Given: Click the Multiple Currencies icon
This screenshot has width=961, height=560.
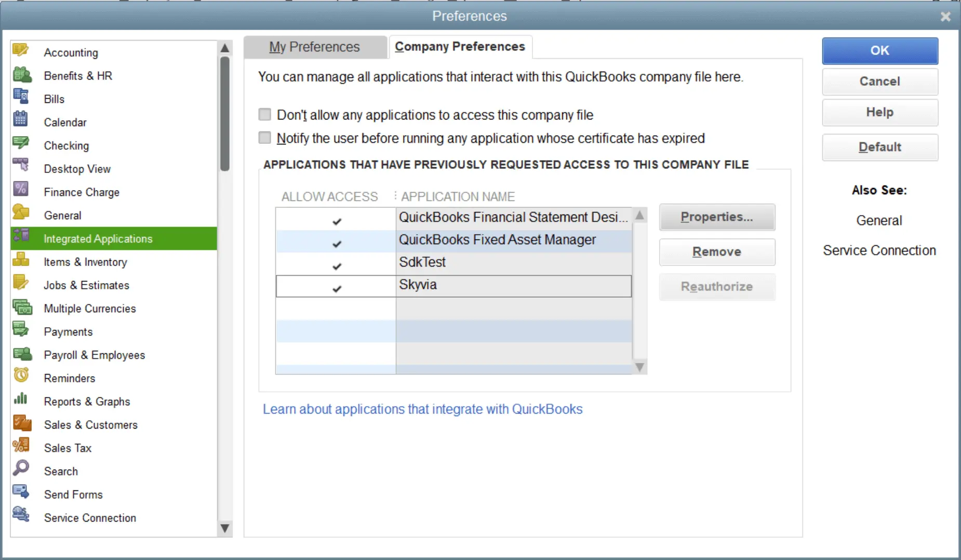Looking at the screenshot, I should point(22,306).
